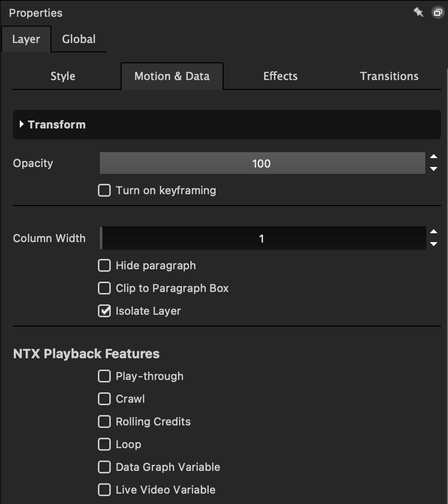Increase Opacity with up arrow
The width and height of the screenshot is (448, 504).
[x=434, y=158]
